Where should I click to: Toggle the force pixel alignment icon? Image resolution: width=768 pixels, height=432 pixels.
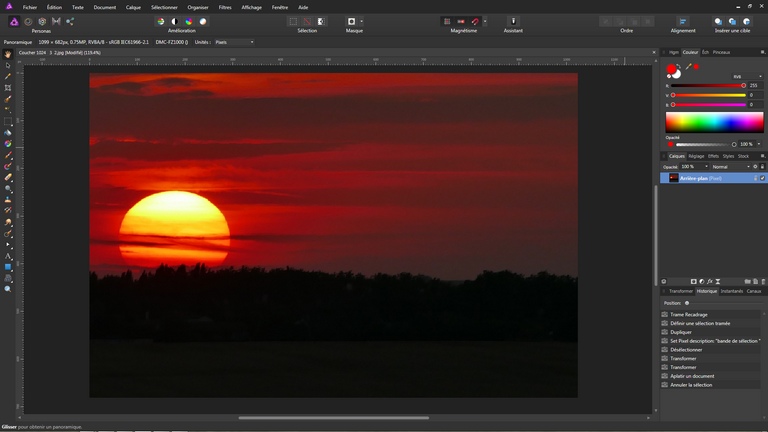(x=461, y=22)
